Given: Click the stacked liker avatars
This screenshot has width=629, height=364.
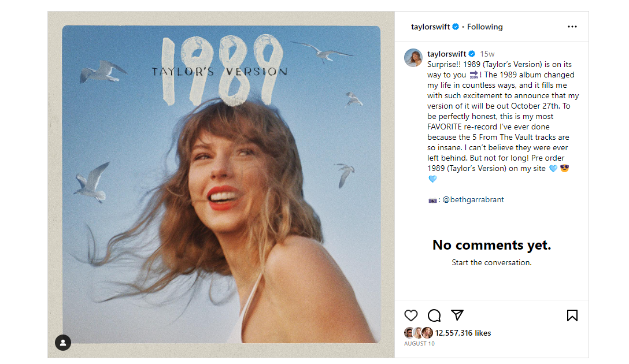Looking at the screenshot, I should coord(417,333).
